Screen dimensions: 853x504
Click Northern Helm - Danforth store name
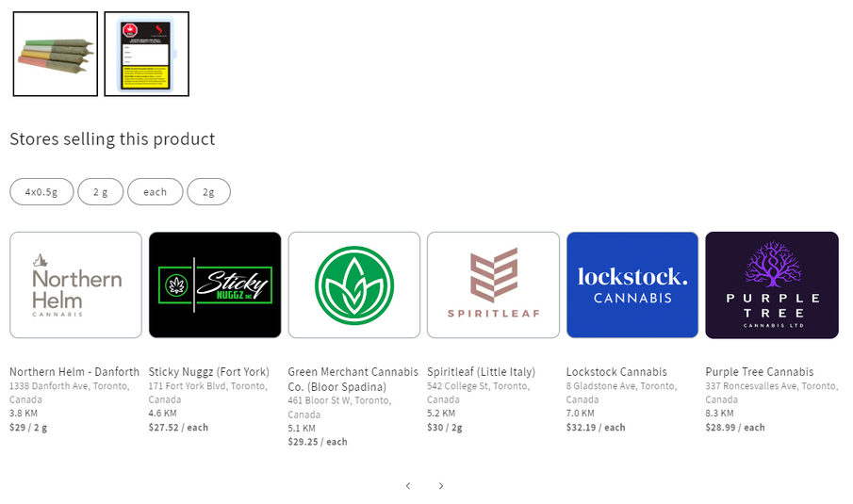[x=74, y=372]
